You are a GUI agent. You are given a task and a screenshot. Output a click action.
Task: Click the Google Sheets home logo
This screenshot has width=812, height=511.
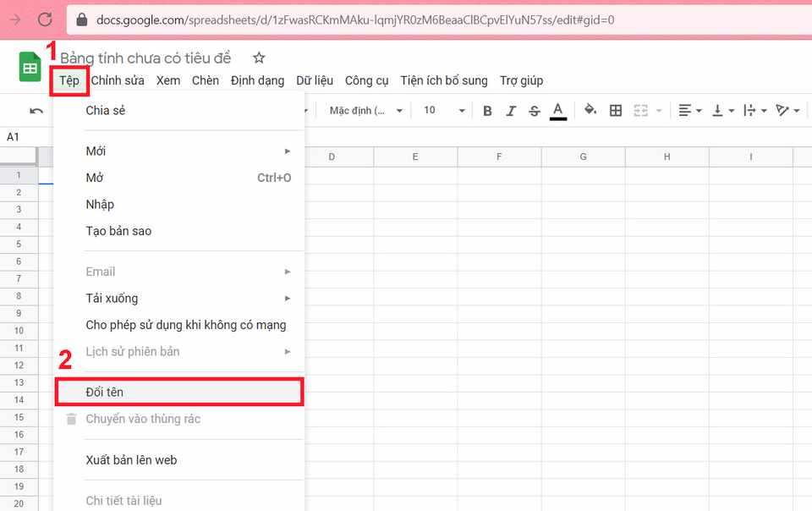30,68
